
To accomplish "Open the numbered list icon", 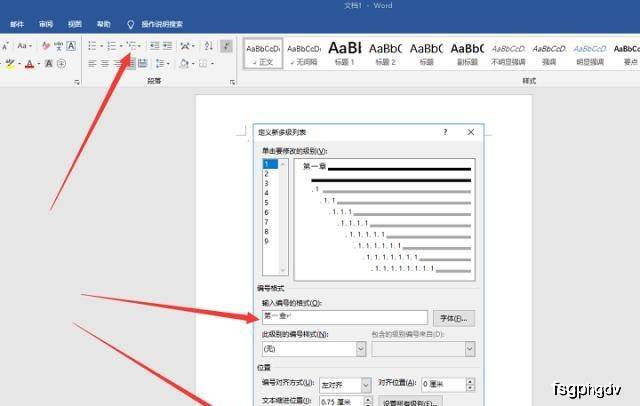I will [111, 46].
